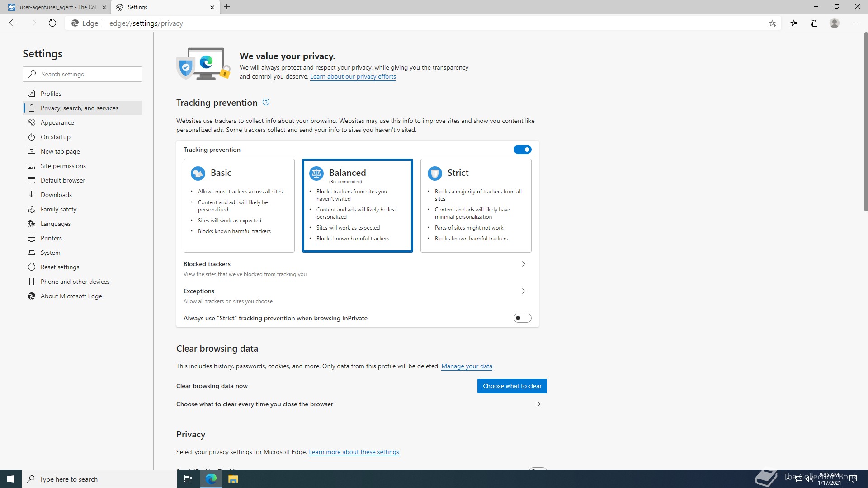The width and height of the screenshot is (868, 488).
Task: Open System settings
Action: point(82,253)
